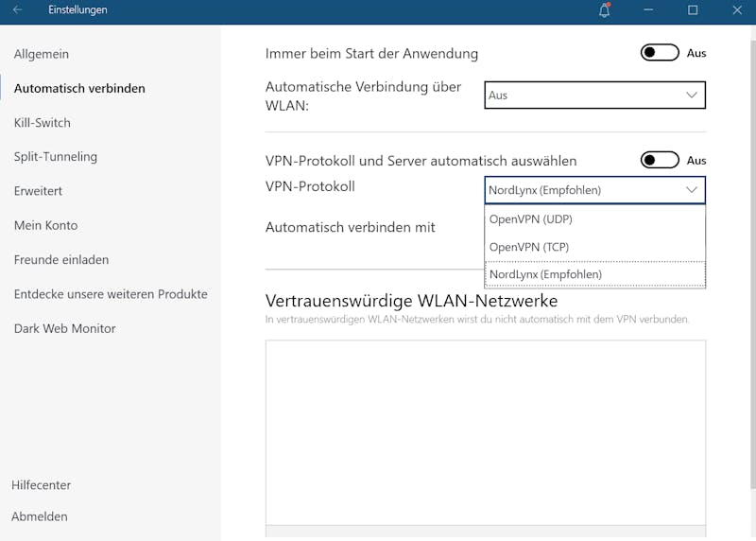This screenshot has width=756, height=541.
Task: Open Freunde einladen
Action: [61, 260]
